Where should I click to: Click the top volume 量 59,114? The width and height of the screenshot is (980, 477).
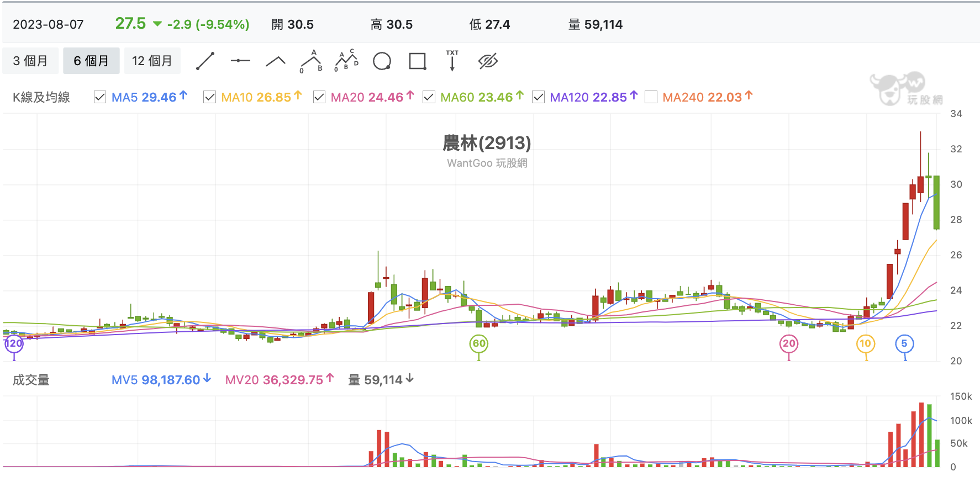click(596, 25)
